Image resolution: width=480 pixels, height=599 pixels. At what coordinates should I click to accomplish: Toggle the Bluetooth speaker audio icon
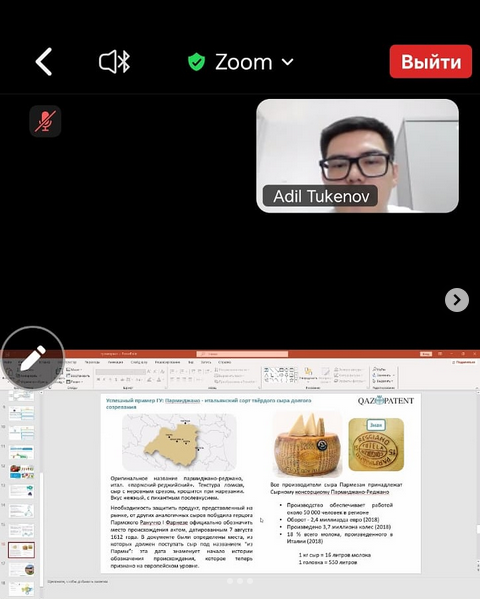click(114, 62)
